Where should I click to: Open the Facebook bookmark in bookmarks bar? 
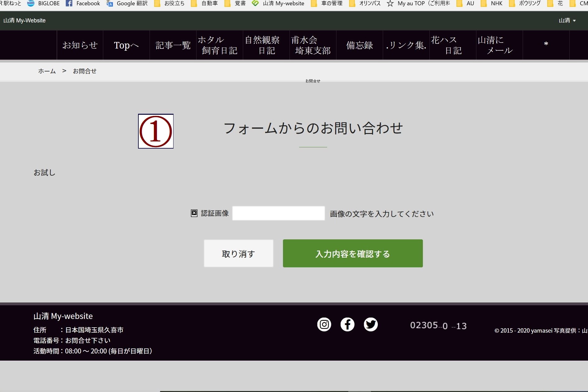(83, 3)
